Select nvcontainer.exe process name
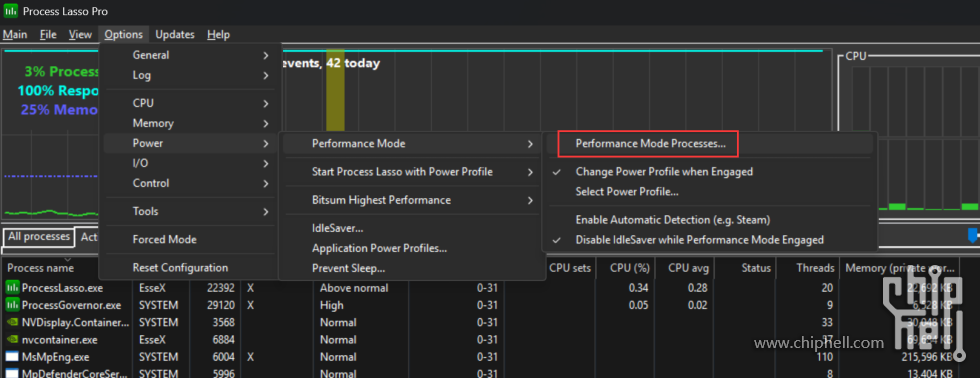Viewport: 980px width, 378px height. tap(59, 340)
